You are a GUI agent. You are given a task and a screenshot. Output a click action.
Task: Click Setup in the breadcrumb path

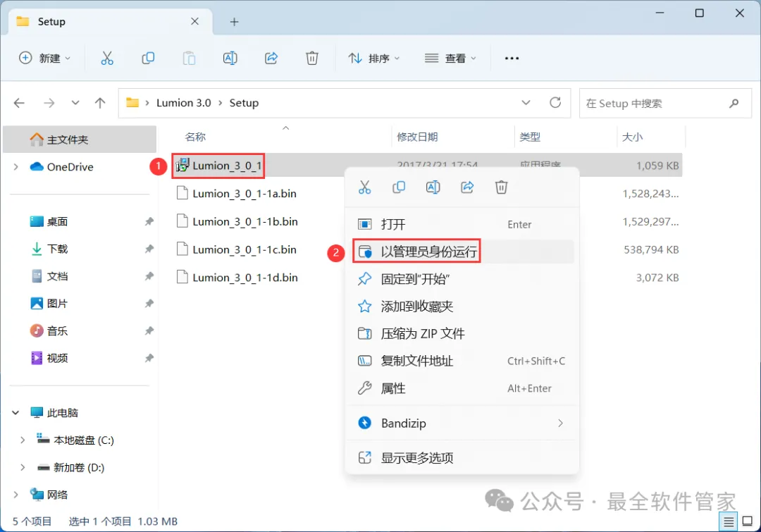coord(244,103)
